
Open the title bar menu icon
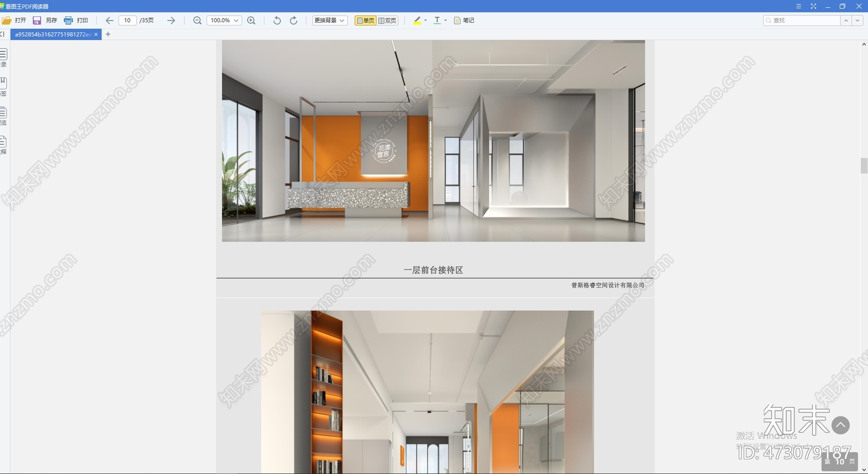click(799, 6)
